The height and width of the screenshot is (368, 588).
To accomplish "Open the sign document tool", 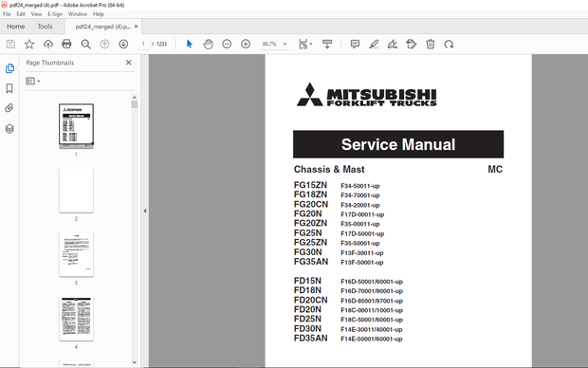I will click(393, 45).
